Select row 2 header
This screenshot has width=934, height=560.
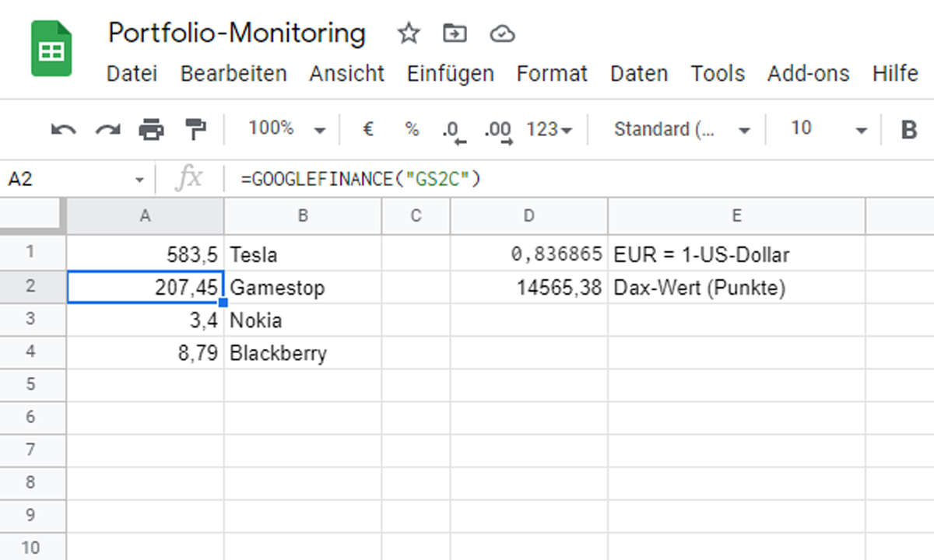pyautogui.click(x=32, y=286)
